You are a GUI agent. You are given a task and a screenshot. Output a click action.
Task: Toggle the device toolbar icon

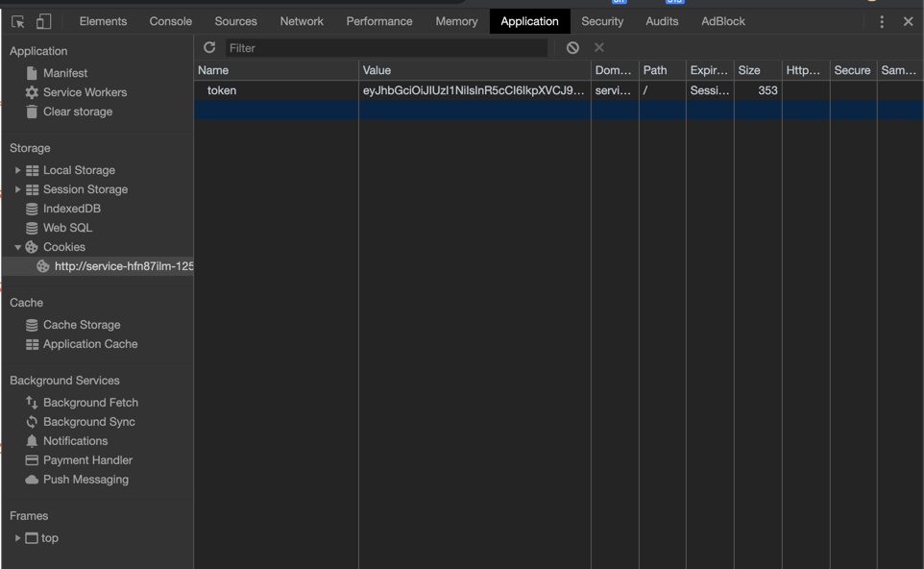[43, 21]
